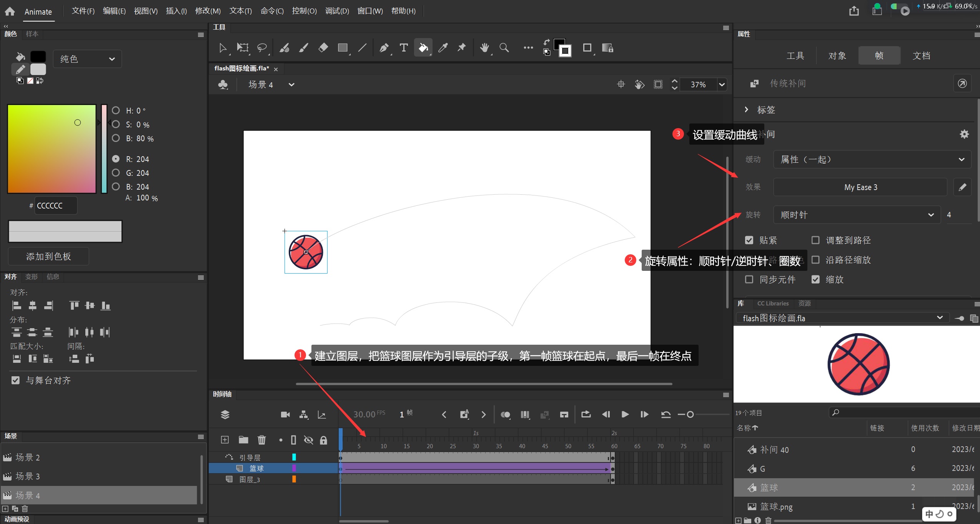This screenshot has width=980, height=524.
Task: Switch to the 文档 tab
Action: pyautogui.click(x=921, y=55)
